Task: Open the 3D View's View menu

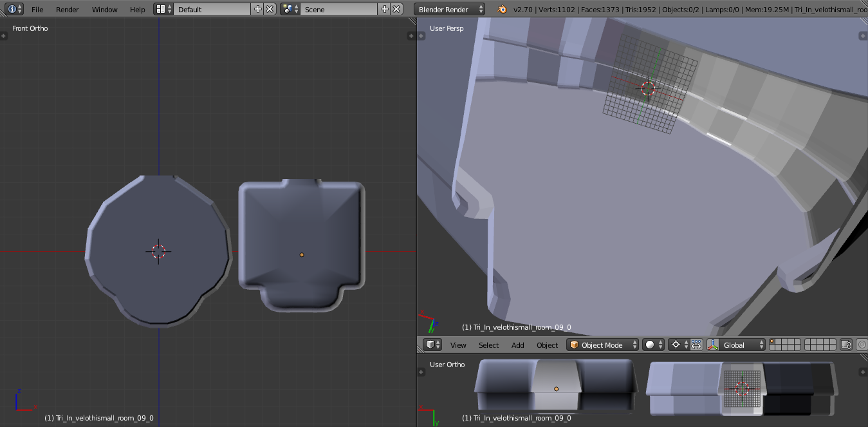Action: pyautogui.click(x=458, y=345)
